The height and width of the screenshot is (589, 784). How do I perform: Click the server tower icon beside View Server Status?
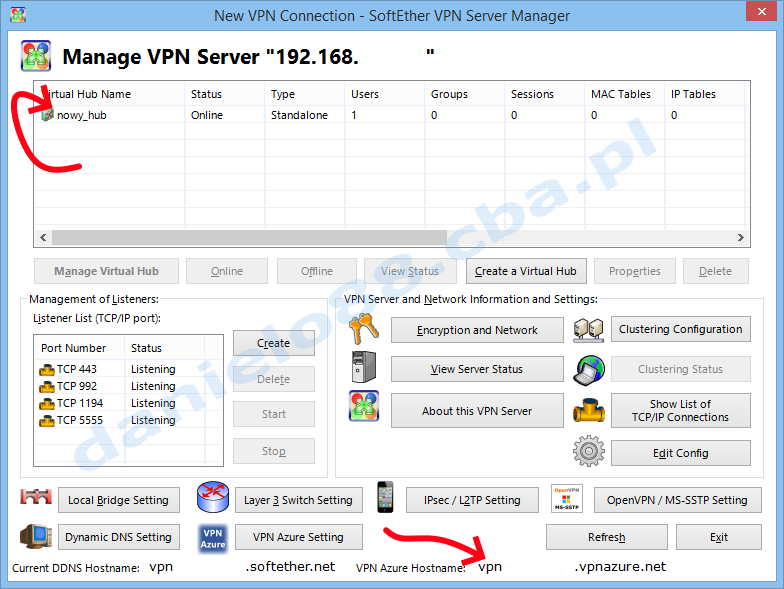click(364, 367)
